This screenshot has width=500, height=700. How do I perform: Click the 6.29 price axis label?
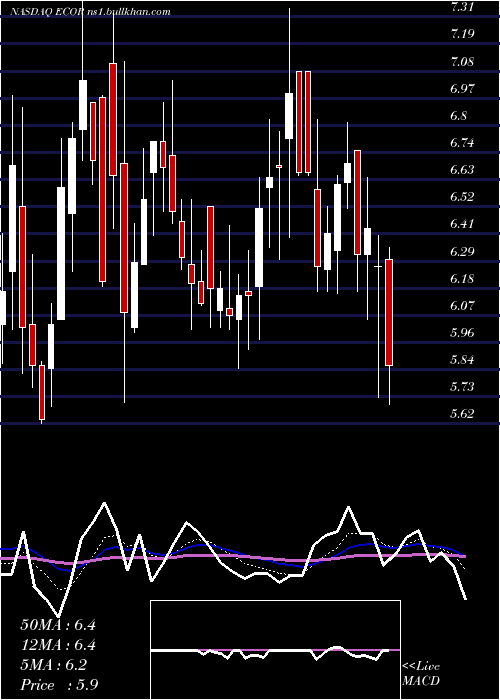pos(462,252)
